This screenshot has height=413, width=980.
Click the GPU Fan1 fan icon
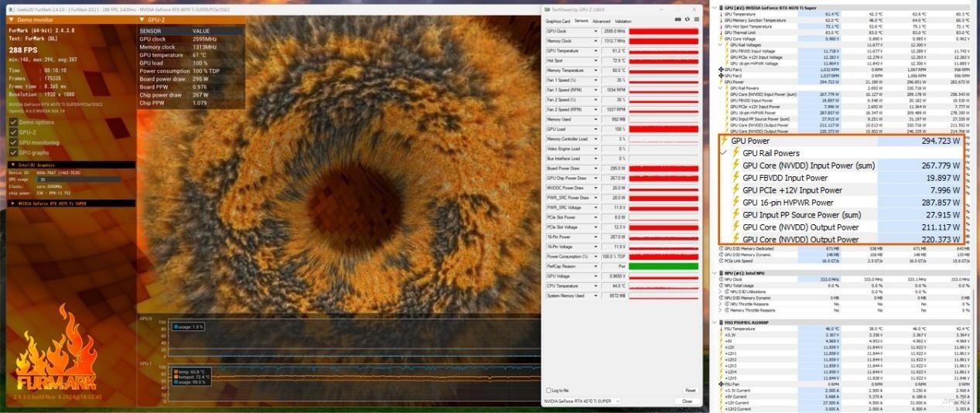[722, 70]
